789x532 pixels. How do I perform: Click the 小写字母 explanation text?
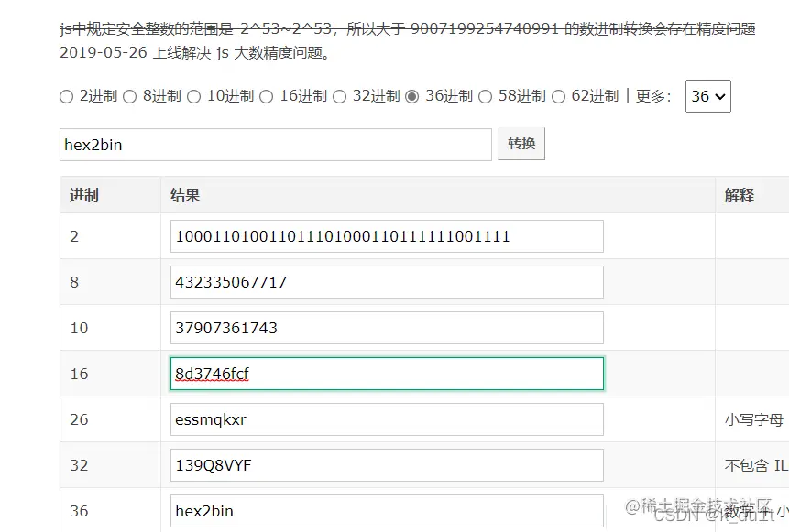point(754,419)
